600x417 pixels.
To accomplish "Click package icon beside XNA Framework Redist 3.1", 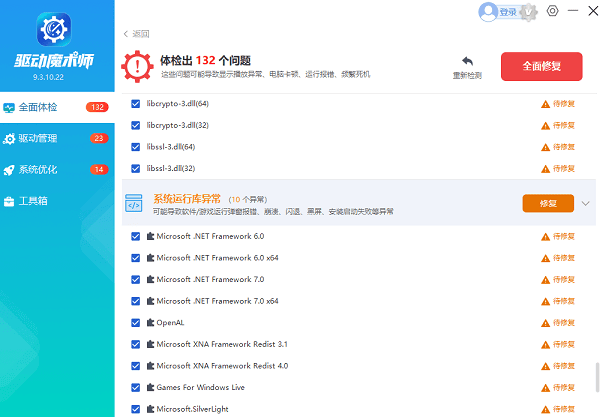I will point(150,344).
